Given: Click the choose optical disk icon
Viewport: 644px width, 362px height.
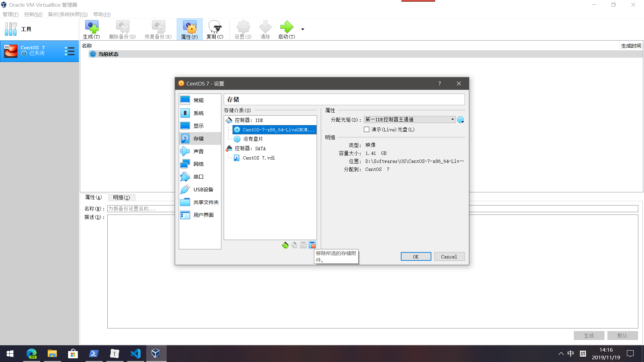Looking at the screenshot, I should 461,120.
